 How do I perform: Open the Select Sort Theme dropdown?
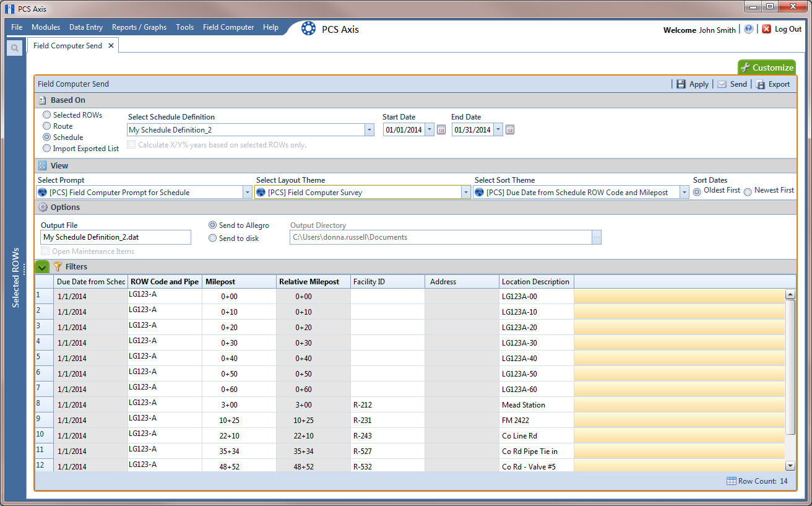point(685,193)
